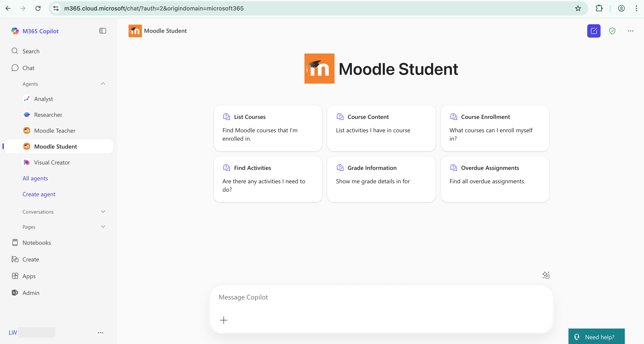Click the Need help? button

click(x=596, y=337)
